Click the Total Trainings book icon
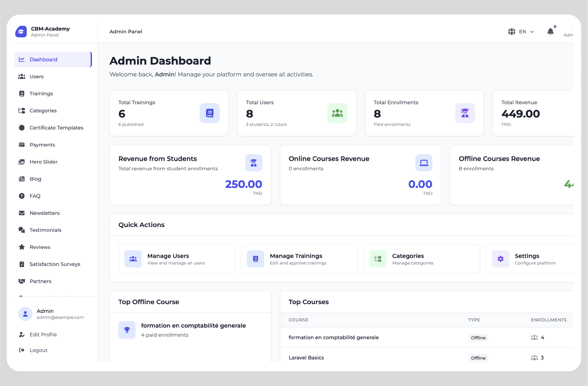The image size is (588, 386). tap(210, 113)
